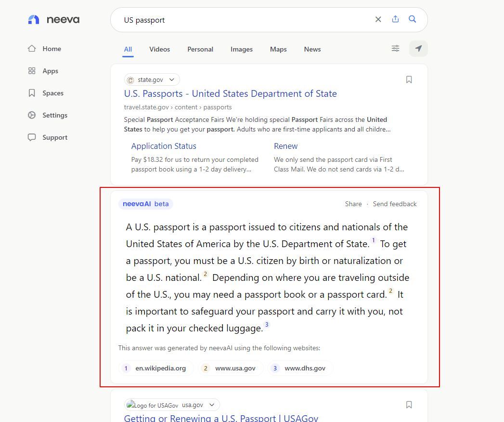
Task: Click the magnifying glass search icon
Action: click(413, 19)
